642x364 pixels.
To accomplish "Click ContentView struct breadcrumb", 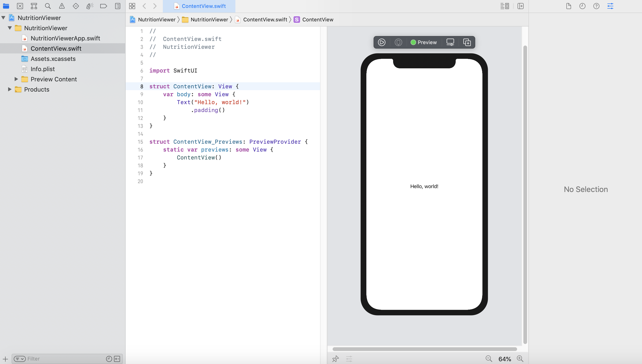I will tap(314, 20).
